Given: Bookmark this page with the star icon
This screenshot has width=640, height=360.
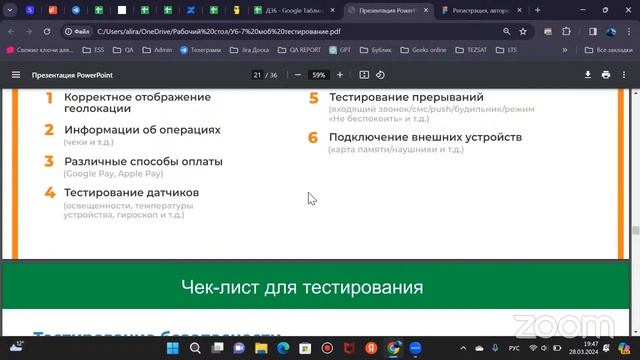Looking at the screenshot, I should [523, 31].
